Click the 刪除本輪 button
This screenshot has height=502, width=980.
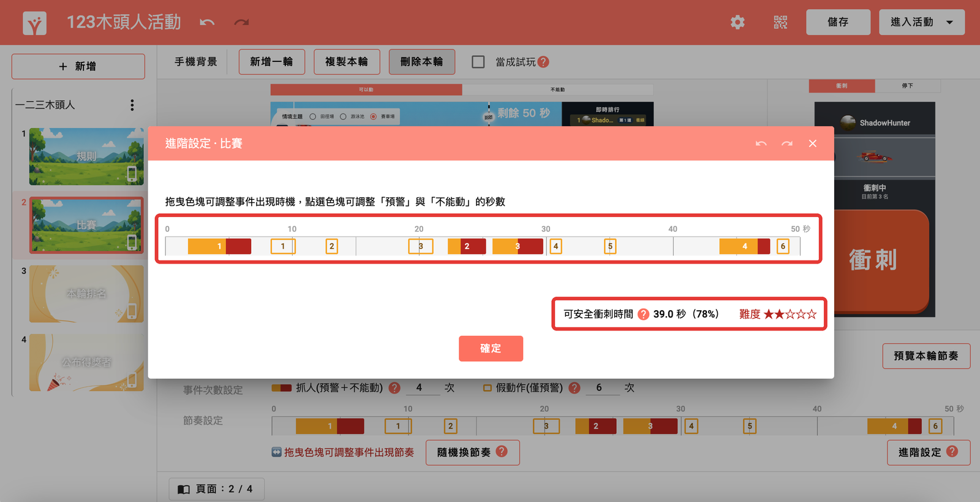[421, 62]
